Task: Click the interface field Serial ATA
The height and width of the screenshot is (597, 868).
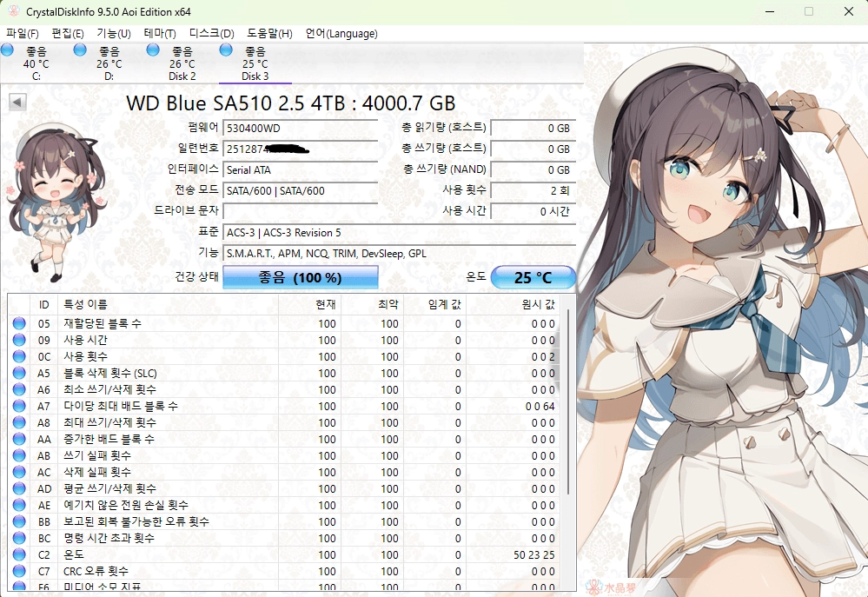Action: coord(301,170)
